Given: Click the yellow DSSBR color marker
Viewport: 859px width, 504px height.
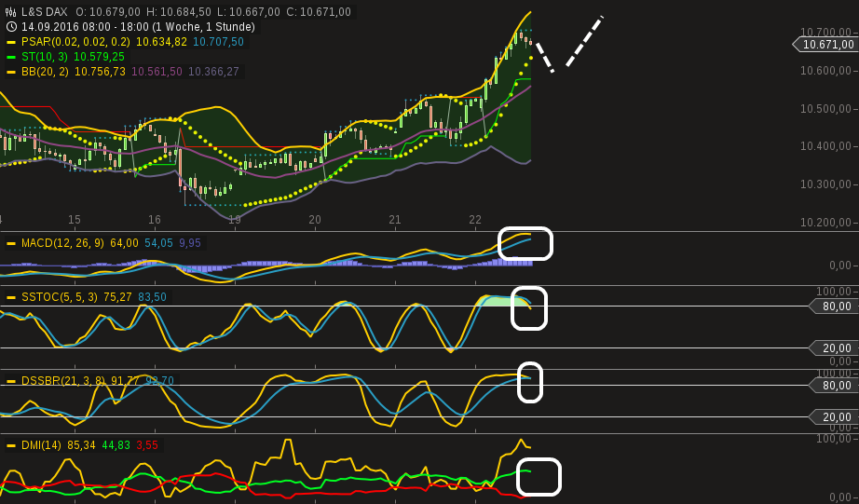Looking at the screenshot, I should click(x=10, y=381).
